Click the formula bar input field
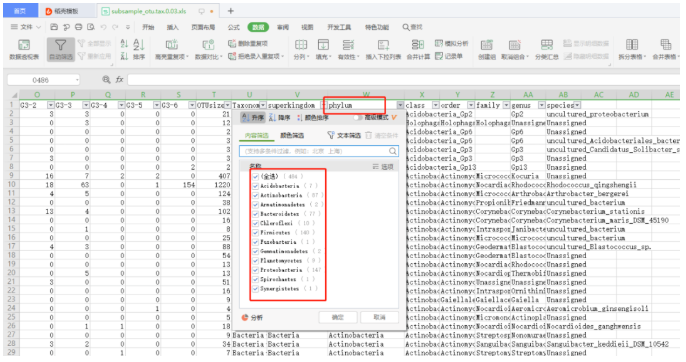The image size is (686, 362). click(x=404, y=80)
